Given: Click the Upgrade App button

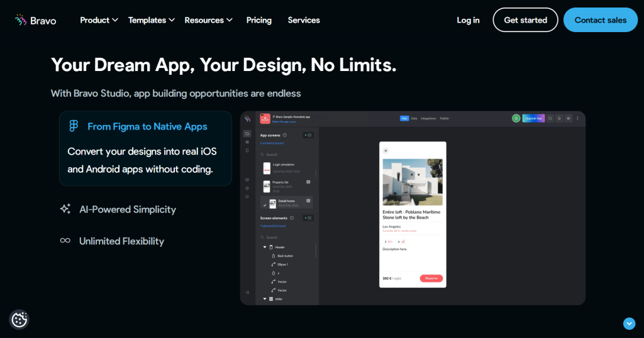Looking at the screenshot, I should point(533,118).
